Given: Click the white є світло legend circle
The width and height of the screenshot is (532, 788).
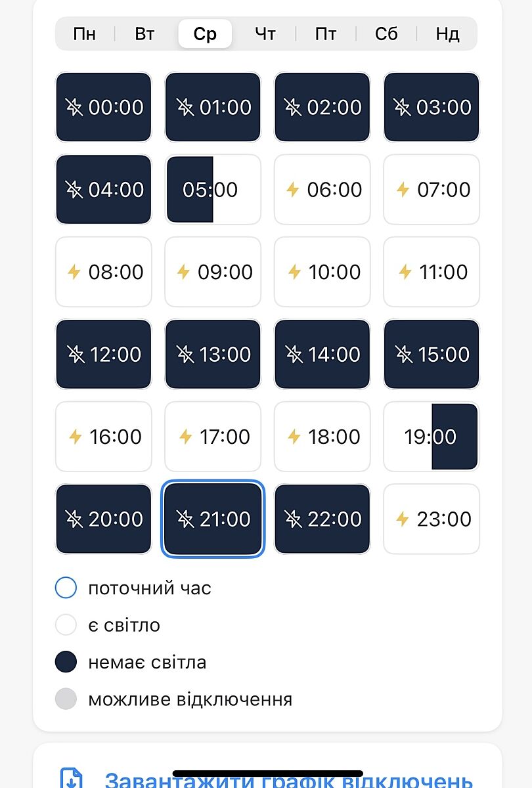Looking at the screenshot, I should click(x=66, y=624).
